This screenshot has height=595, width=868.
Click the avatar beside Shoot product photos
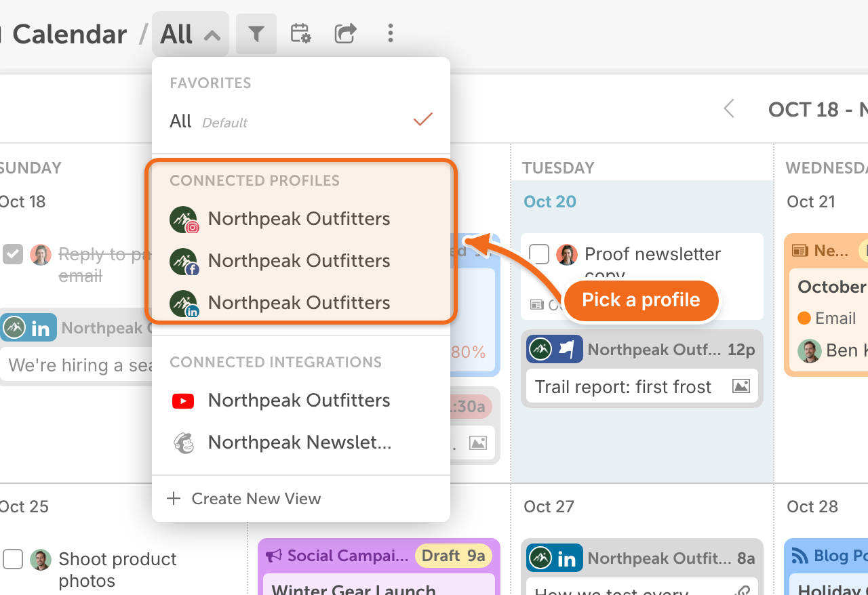tap(41, 560)
